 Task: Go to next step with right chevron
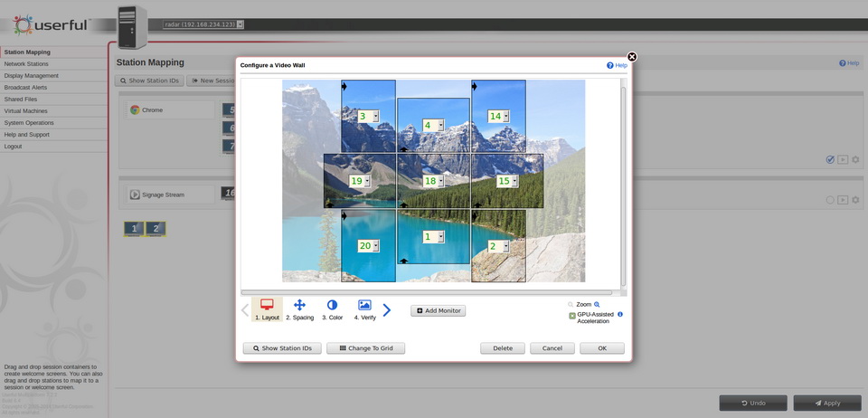coord(387,310)
